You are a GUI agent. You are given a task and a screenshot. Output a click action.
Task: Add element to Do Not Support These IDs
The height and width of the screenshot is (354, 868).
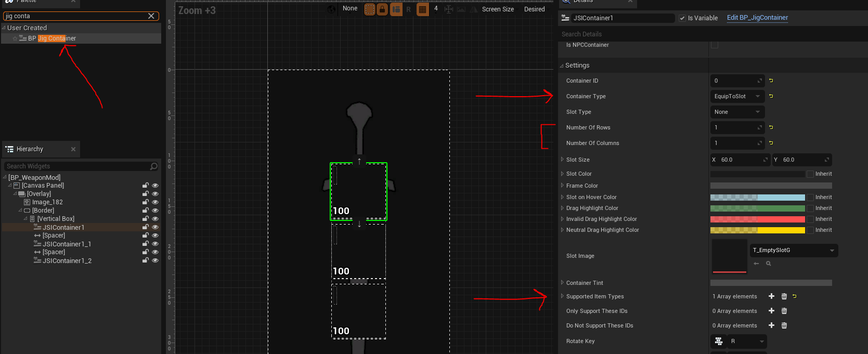click(x=771, y=325)
